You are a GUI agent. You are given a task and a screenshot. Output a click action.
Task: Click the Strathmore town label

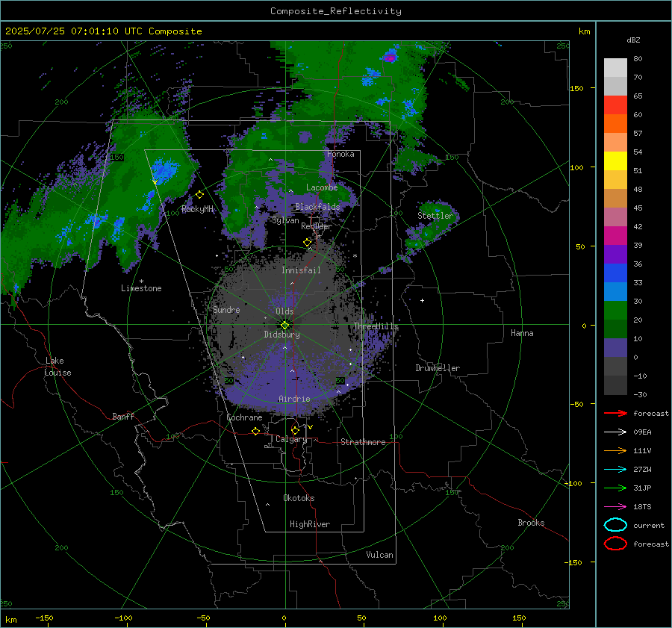click(363, 442)
